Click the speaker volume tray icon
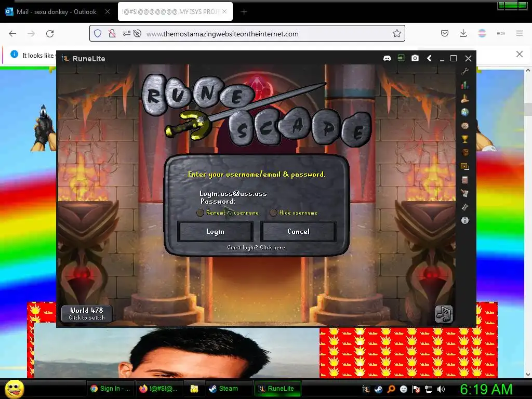Viewport: 532px width, 399px height. click(x=441, y=389)
